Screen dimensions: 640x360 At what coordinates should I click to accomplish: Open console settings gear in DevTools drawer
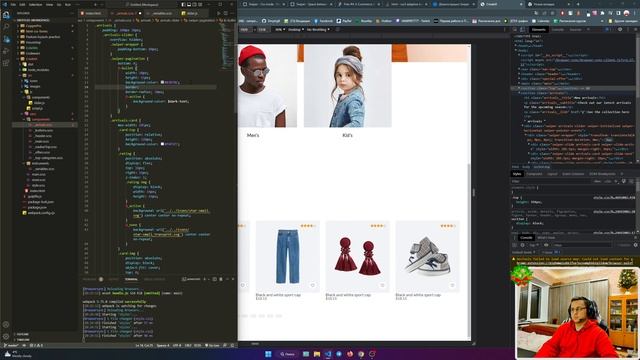(636, 245)
